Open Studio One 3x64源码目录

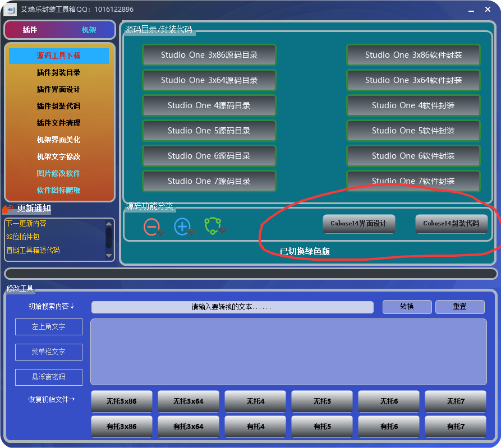(x=209, y=80)
